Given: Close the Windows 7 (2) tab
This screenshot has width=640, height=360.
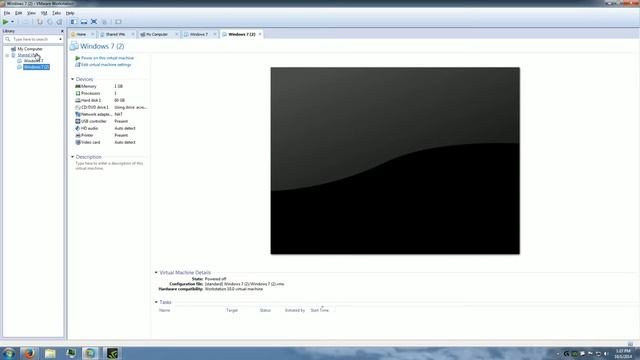Looking at the screenshot, I should click(x=260, y=34).
